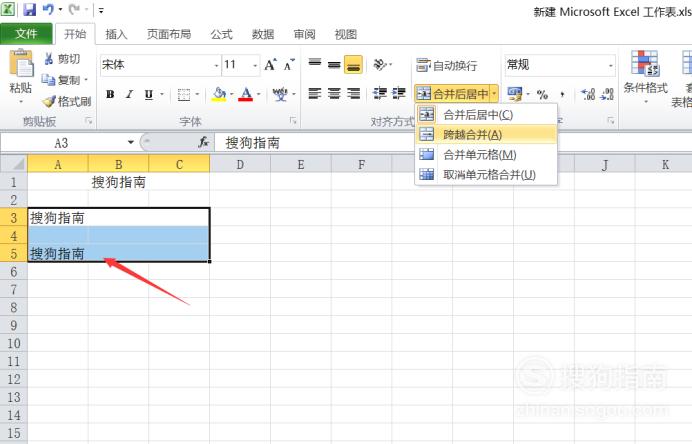Click the Paste clipboard icon
The width and height of the screenshot is (692, 444).
tap(21, 64)
